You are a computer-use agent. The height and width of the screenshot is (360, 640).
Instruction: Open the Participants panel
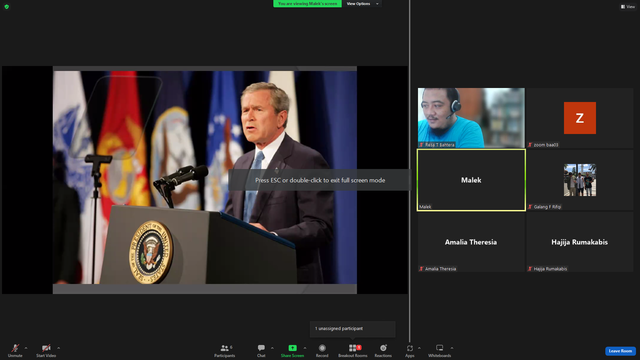tap(224, 350)
